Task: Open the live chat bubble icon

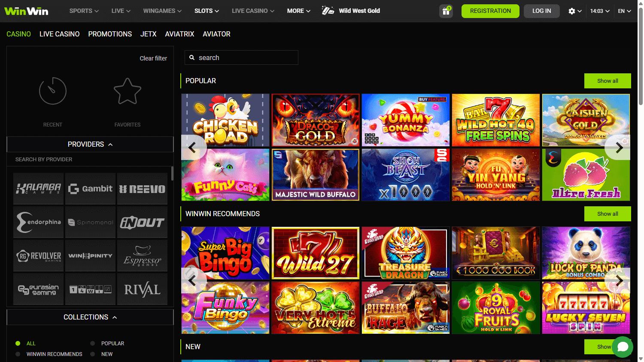Action: [x=623, y=347]
